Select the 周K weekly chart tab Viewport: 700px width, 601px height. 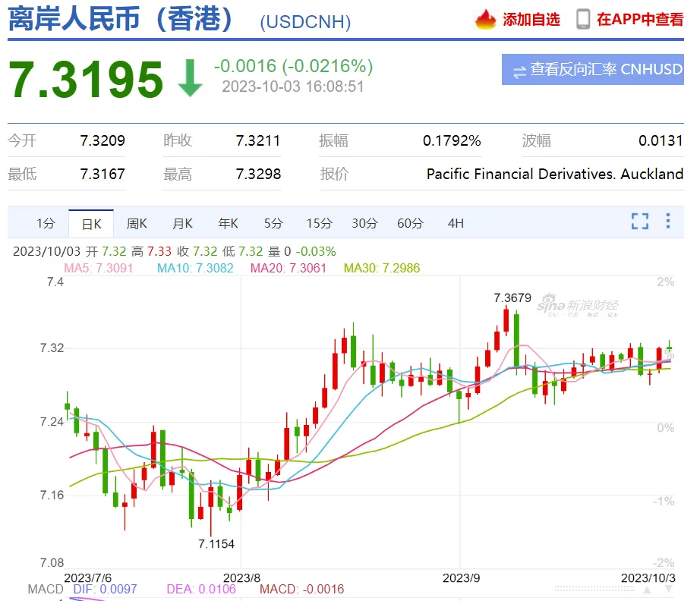point(137,223)
